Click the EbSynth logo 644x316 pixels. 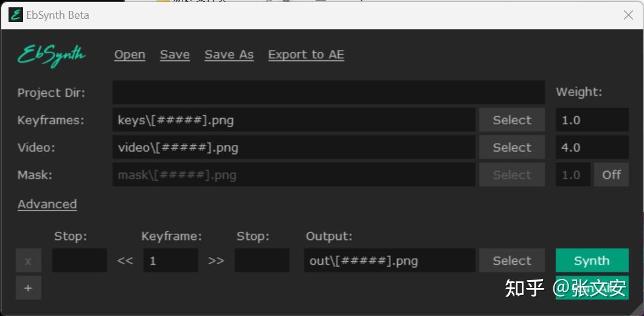51,55
